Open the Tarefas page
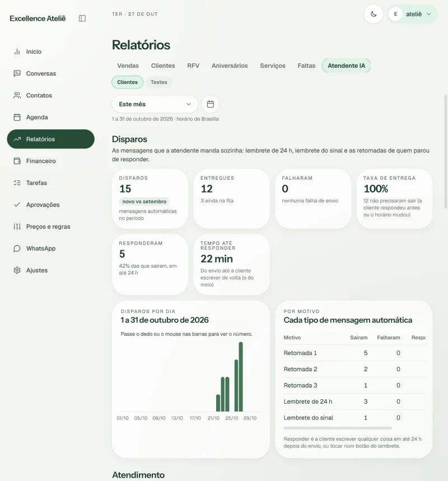The height and width of the screenshot is (481, 448). (50, 183)
